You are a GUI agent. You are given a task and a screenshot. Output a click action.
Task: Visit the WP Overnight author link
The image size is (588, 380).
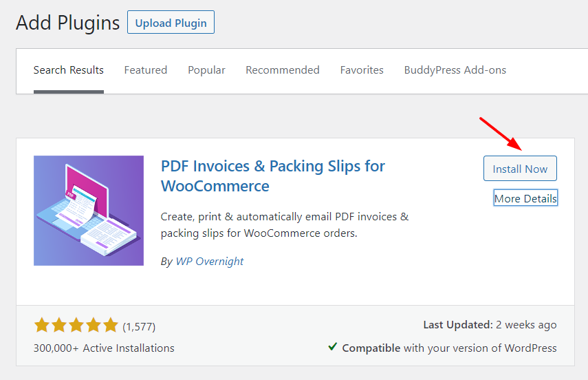(x=210, y=262)
